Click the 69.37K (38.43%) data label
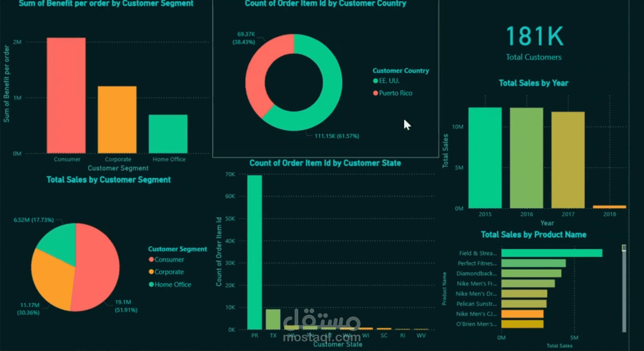Viewport: 644px width, 351px height. coord(244,38)
